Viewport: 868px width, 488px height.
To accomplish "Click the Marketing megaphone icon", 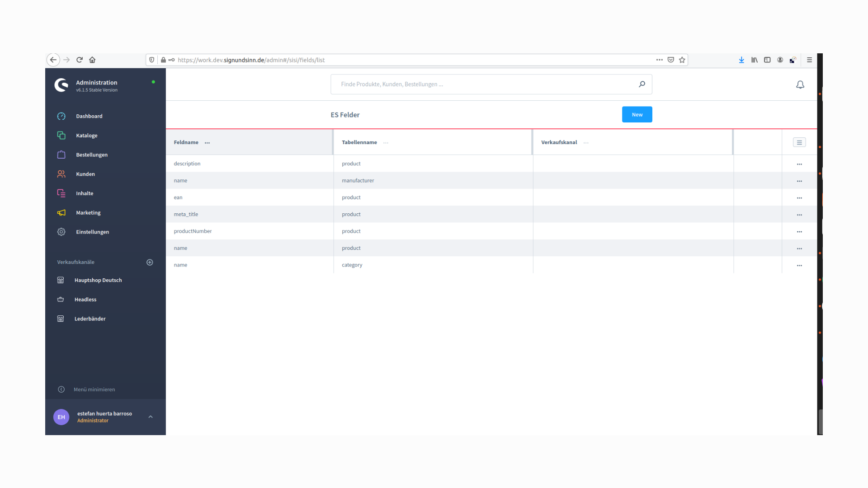I will [x=61, y=213].
